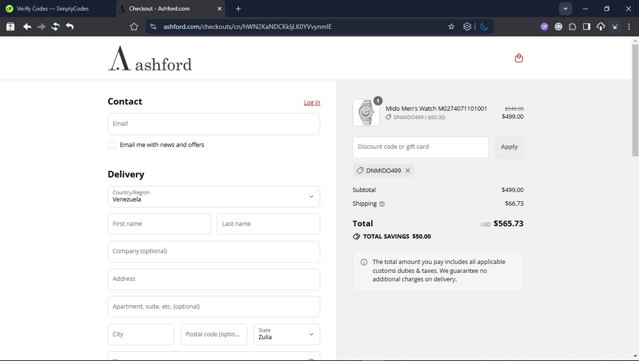The image size is (639, 361).
Task: Focus the Address field
Action: point(214,279)
